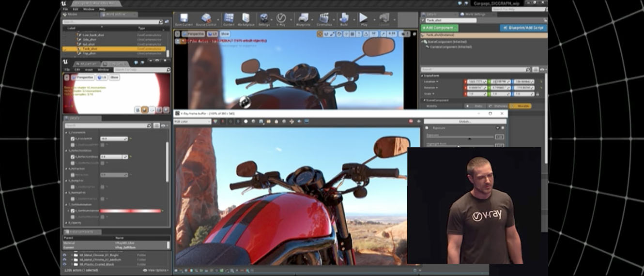Click the Lit view mode in the main viewport
This screenshot has height=276, width=644.
pos(212,34)
